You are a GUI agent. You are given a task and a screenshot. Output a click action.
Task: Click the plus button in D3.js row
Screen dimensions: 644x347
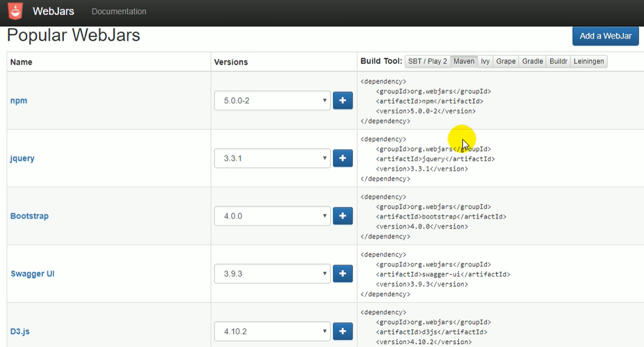point(343,332)
